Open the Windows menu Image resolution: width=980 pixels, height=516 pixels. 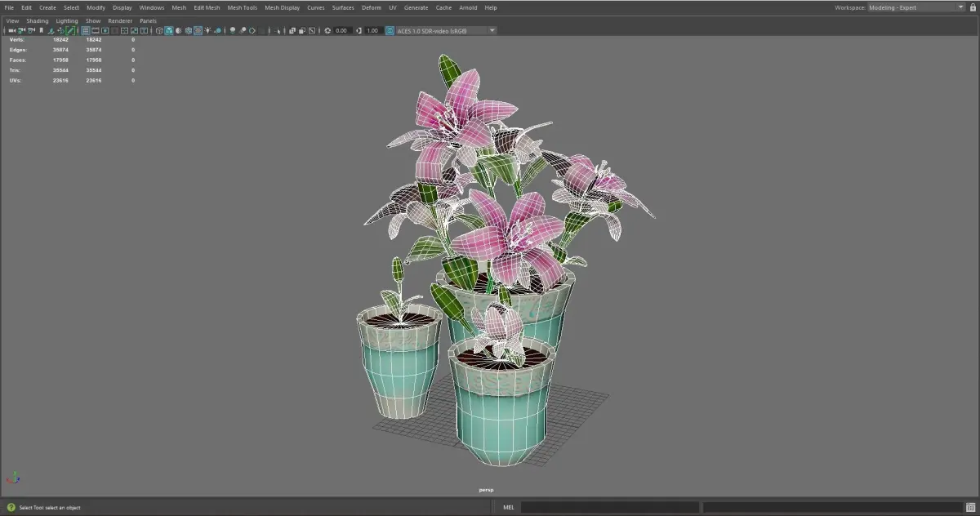click(151, 7)
